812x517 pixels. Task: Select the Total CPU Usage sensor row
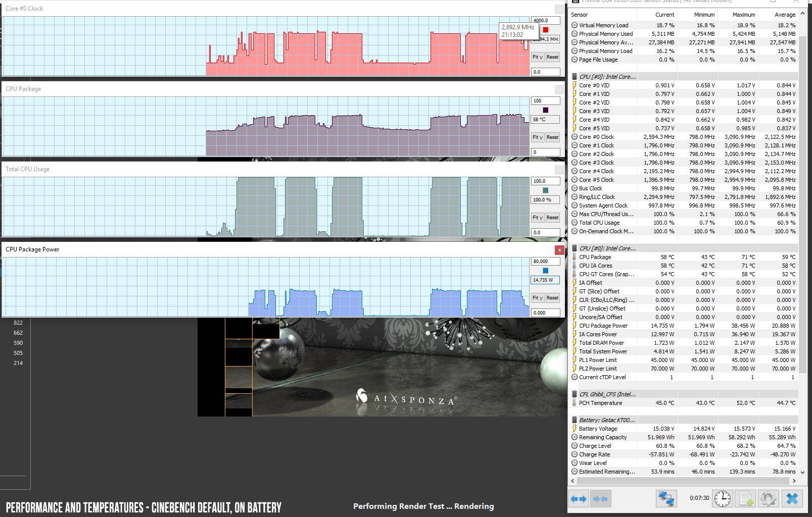[x=683, y=223]
